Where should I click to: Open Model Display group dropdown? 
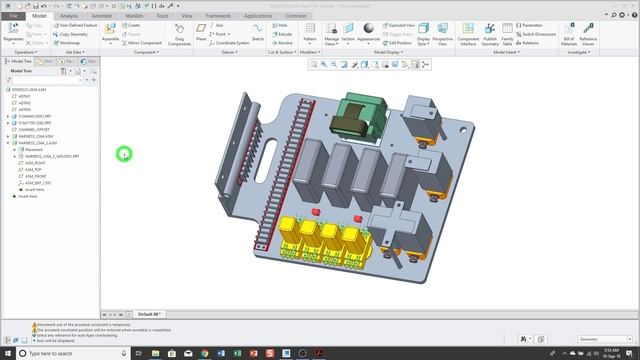[x=389, y=52]
